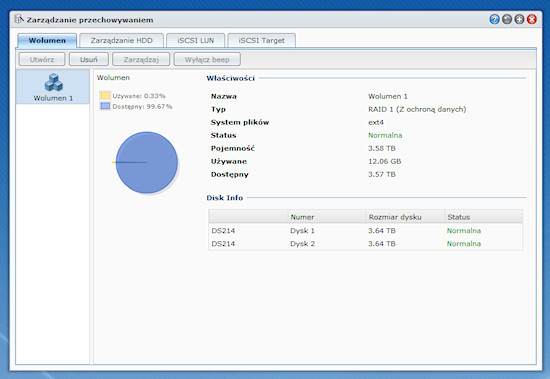
Task: Click the Utwórz button
Action: click(x=42, y=59)
